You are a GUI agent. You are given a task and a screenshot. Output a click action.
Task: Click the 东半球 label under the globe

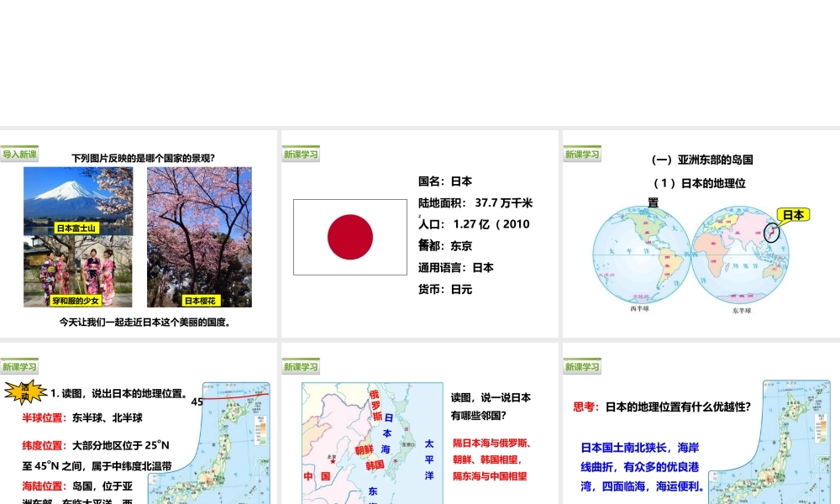click(742, 311)
